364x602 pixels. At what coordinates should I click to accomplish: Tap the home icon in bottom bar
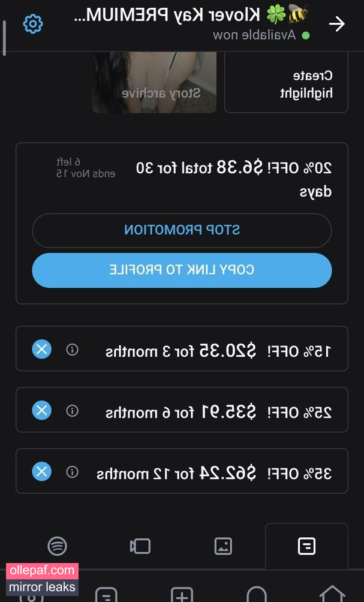(332, 593)
